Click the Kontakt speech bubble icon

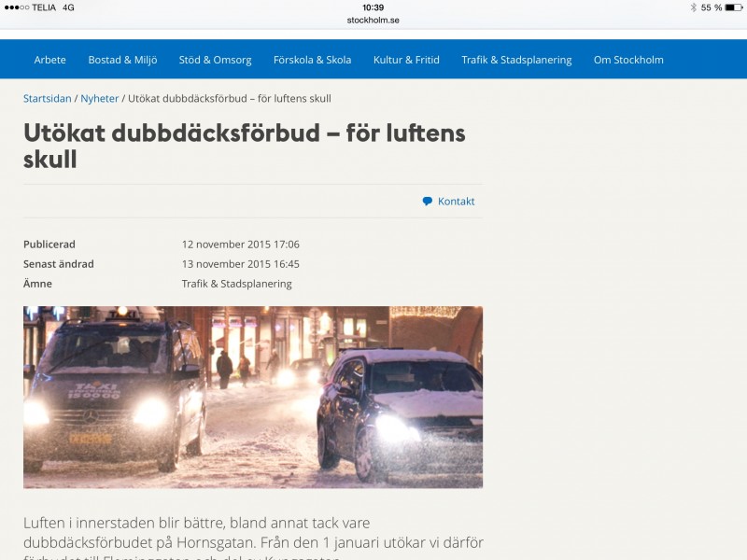click(428, 202)
